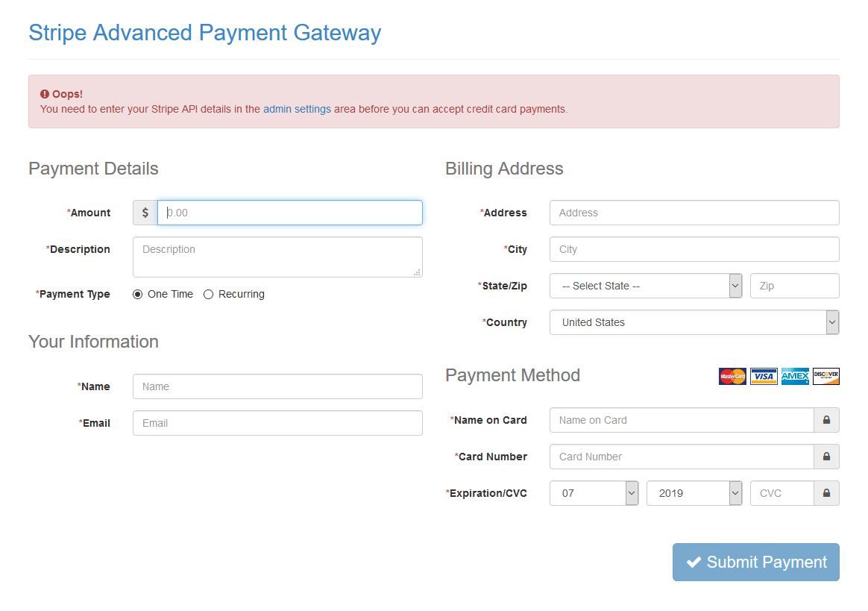The height and width of the screenshot is (611, 868).
Task: Open the expiration month dropdown
Action: (594, 493)
